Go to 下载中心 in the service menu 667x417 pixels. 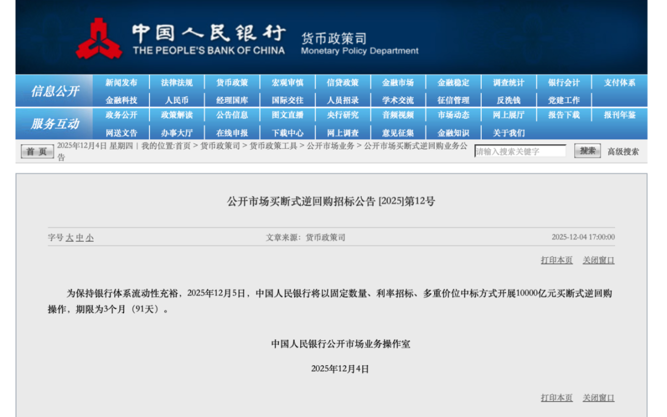pos(287,132)
